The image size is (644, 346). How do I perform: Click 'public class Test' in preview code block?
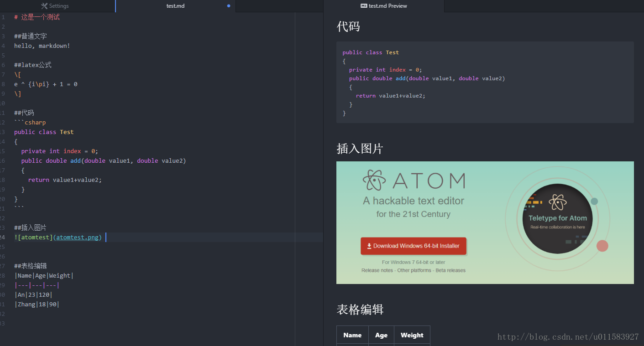point(371,52)
